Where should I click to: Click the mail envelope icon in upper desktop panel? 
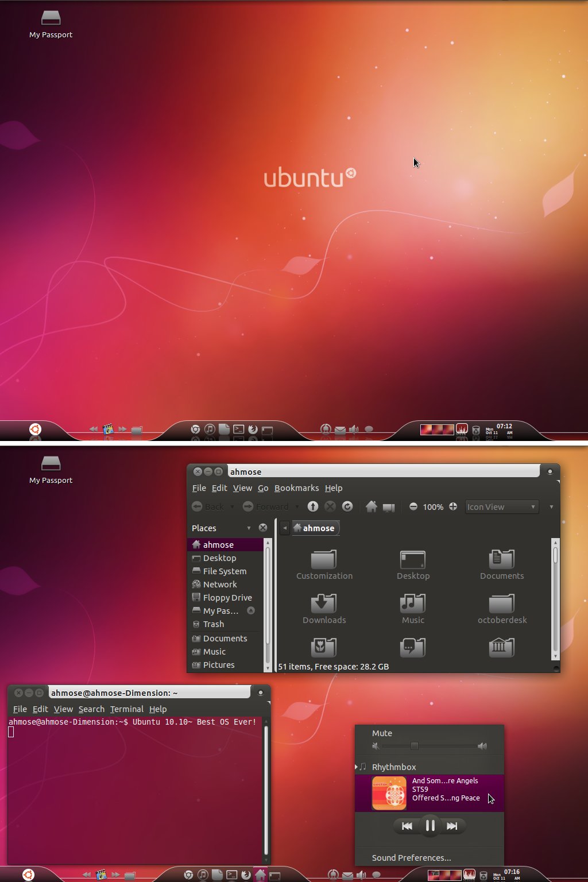340,430
